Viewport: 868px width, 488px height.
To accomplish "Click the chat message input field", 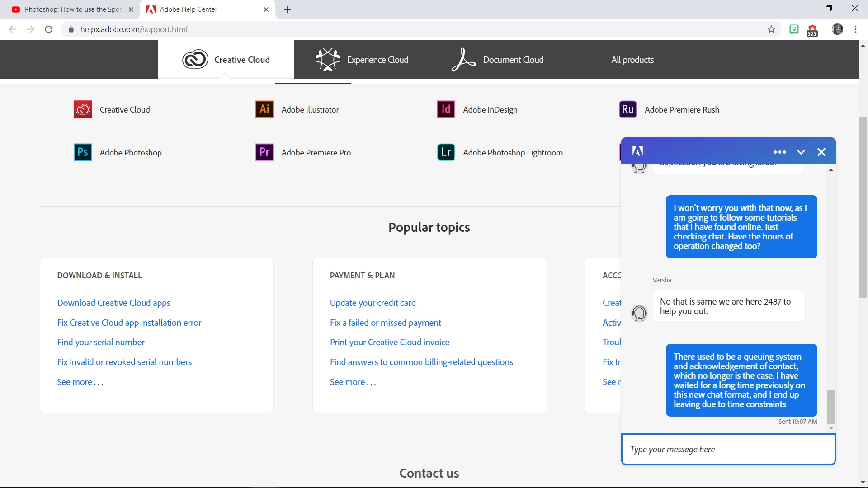I will point(728,449).
